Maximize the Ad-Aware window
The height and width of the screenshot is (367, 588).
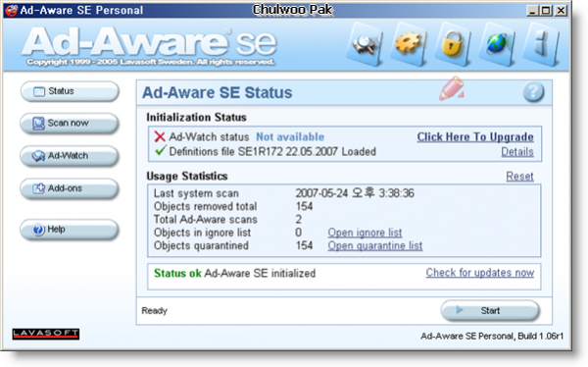coord(546,10)
